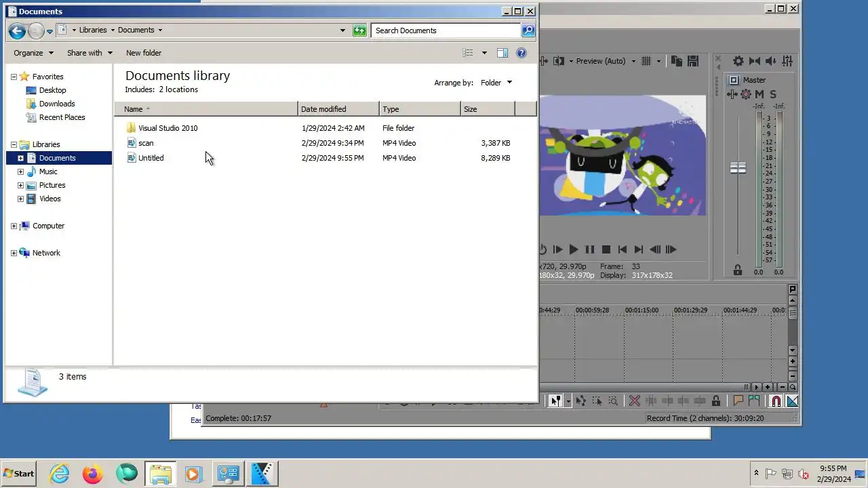This screenshot has width=868, height=488.
Task: Refresh the Documents address bar
Action: (x=359, y=30)
